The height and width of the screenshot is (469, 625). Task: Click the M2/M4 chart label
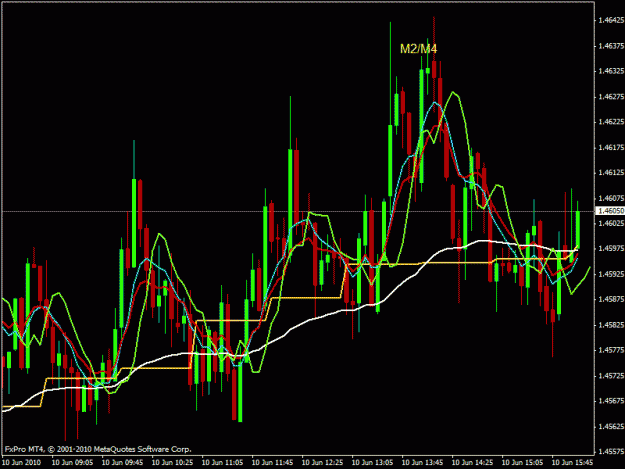[x=419, y=49]
